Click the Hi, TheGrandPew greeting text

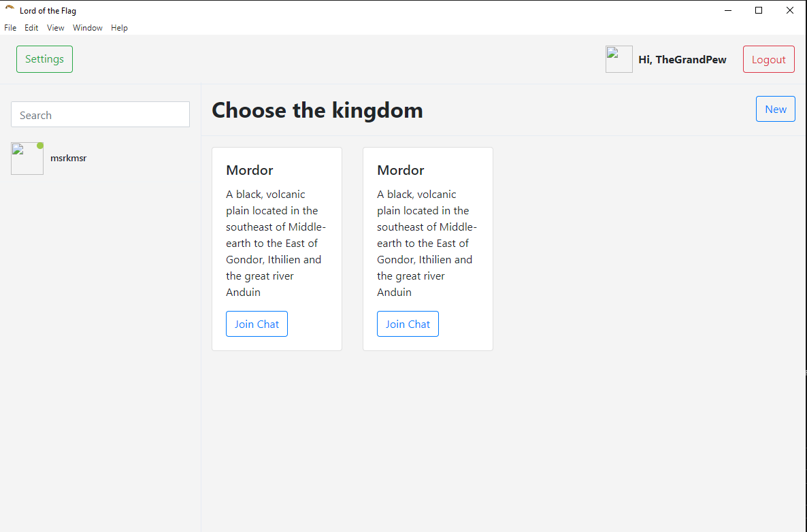pos(682,60)
